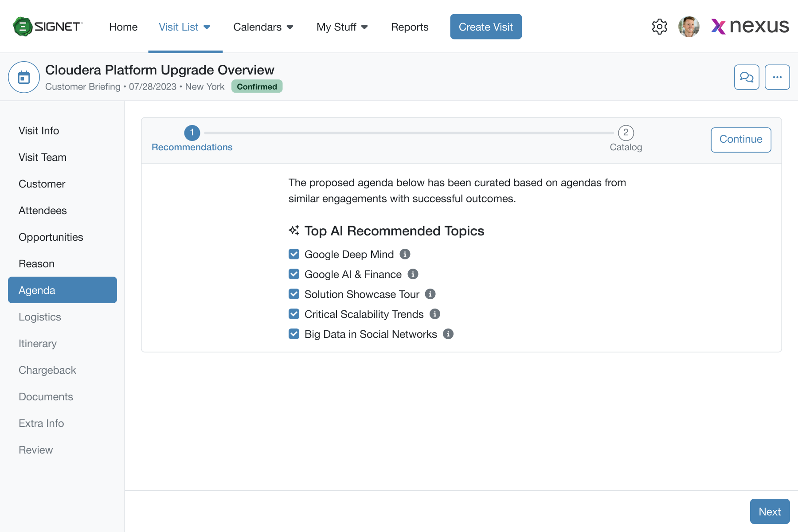The height and width of the screenshot is (532, 798).
Task: Click the Next button
Action: click(770, 511)
